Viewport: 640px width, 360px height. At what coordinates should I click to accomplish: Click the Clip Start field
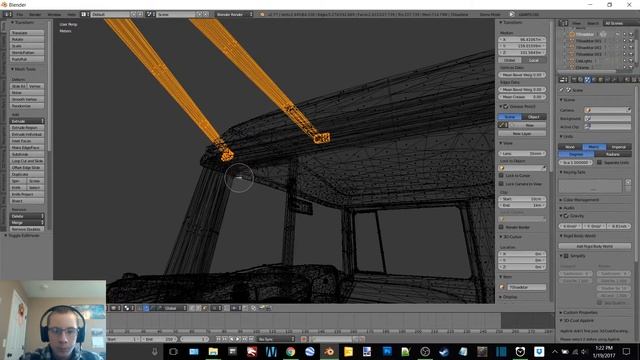pos(522,199)
